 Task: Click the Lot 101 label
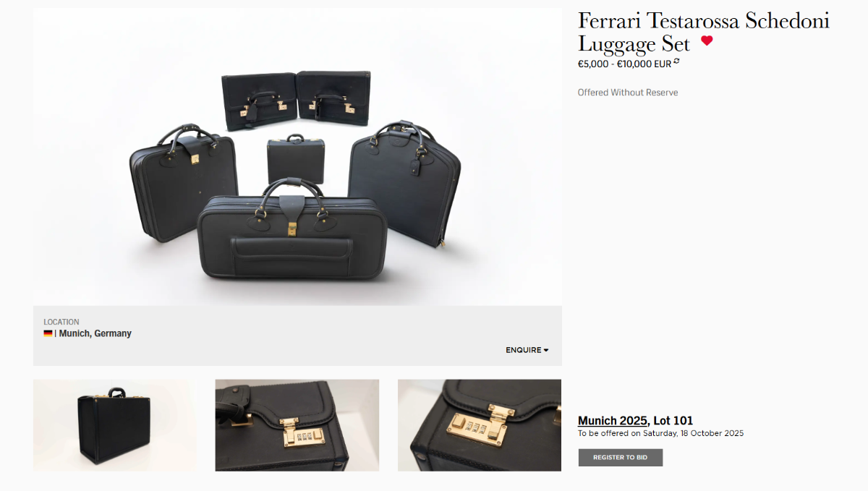(673, 421)
